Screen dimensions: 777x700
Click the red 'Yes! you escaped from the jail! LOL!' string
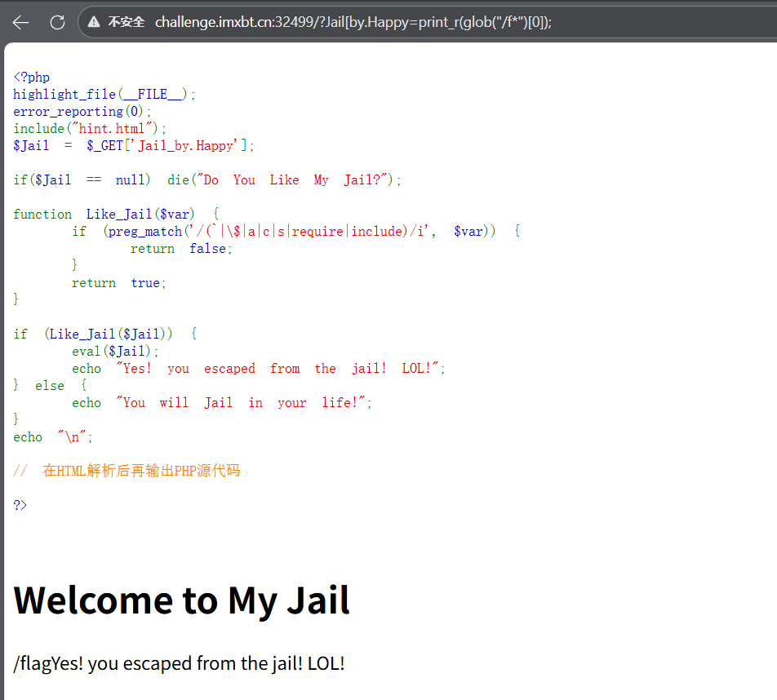coord(277,369)
